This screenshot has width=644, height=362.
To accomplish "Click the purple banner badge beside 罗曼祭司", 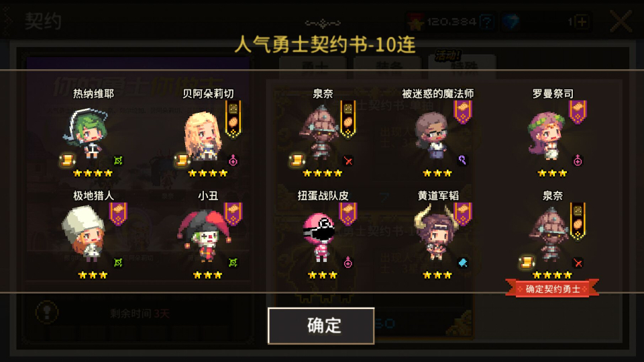I will click(x=578, y=112).
